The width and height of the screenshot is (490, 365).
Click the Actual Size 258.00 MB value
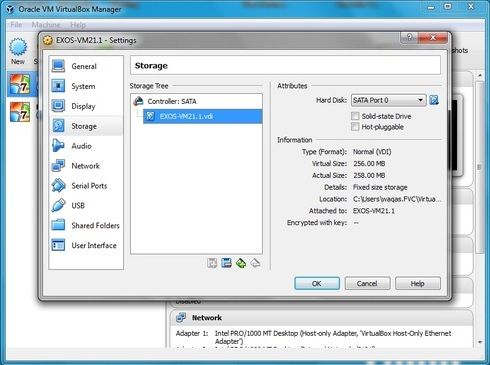[369, 175]
